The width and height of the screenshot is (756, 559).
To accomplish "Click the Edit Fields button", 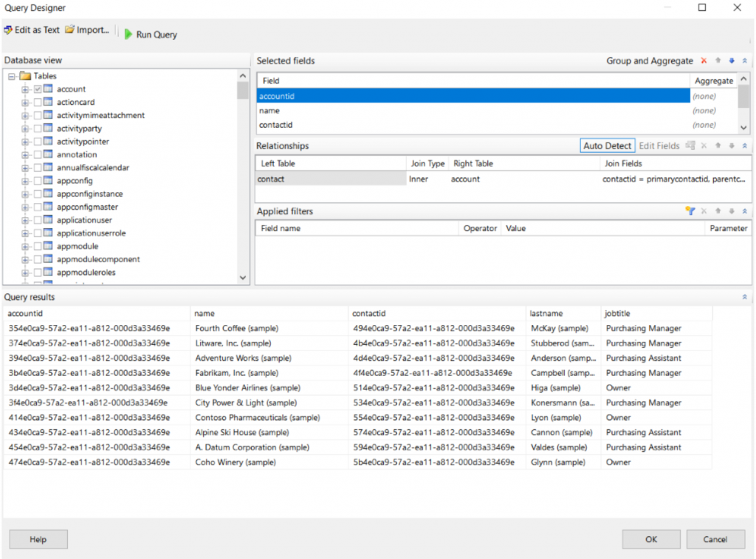I will (x=659, y=145).
